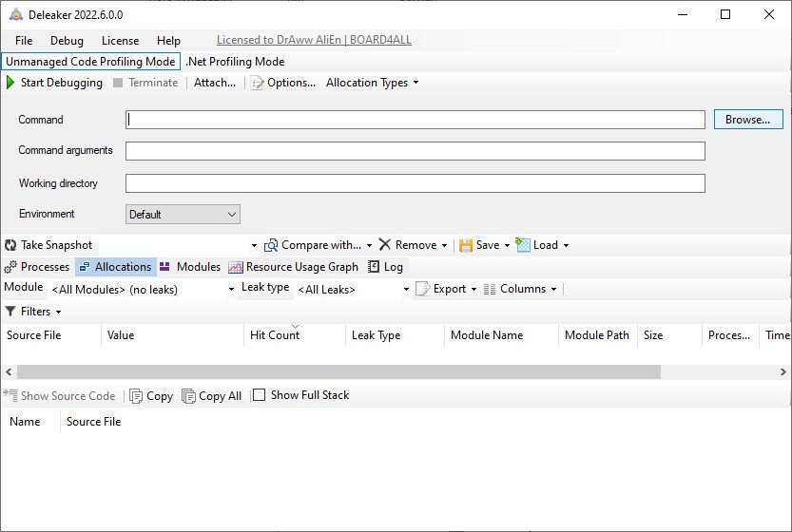Switch to the Modules tab
The width and height of the screenshot is (792, 532).
(x=190, y=267)
